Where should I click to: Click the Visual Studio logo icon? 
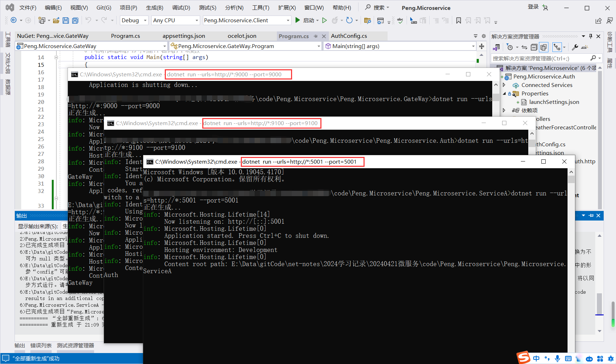tap(10, 7)
